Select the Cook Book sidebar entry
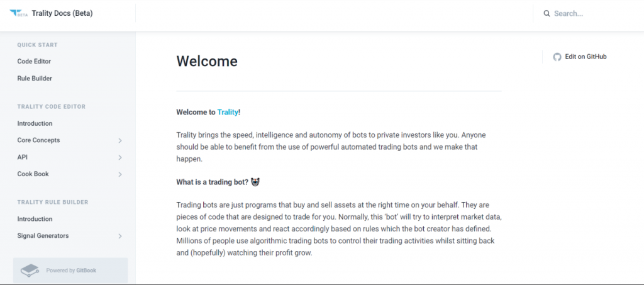This screenshot has height=285, width=644. 33,174
